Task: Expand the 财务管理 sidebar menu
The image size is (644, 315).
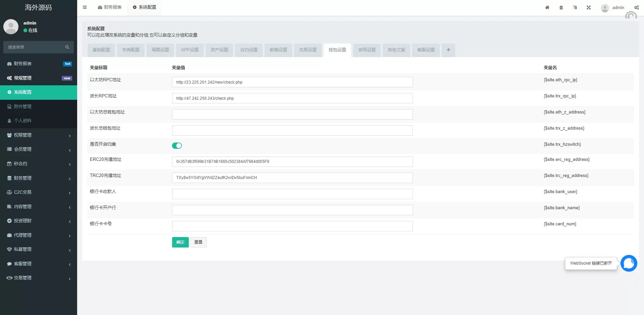Action: [39, 178]
